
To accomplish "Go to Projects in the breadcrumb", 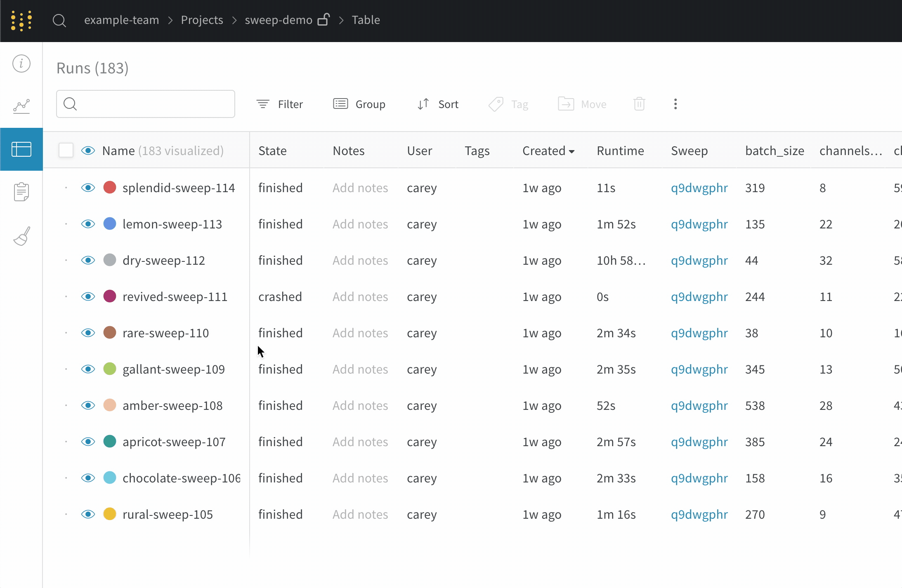I will tap(202, 20).
